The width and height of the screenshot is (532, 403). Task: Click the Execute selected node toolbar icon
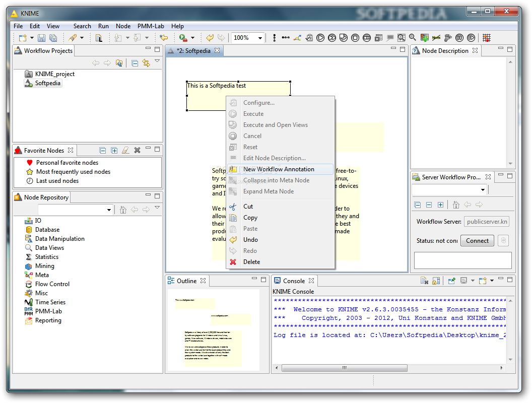point(320,38)
